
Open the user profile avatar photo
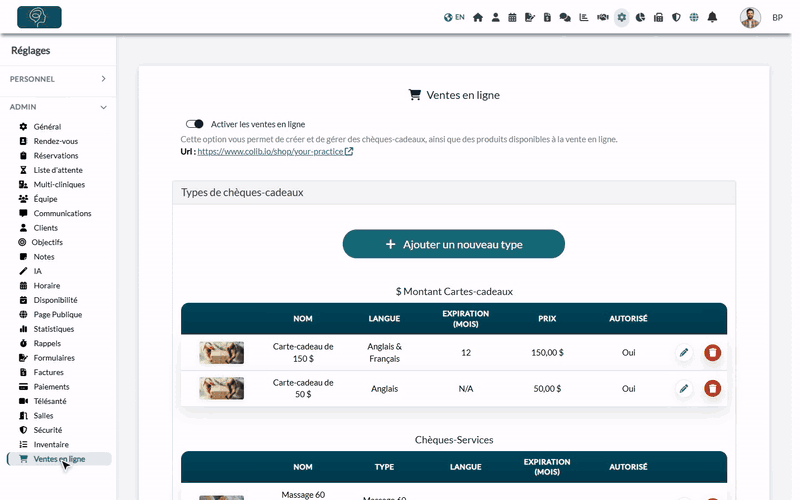coord(750,17)
